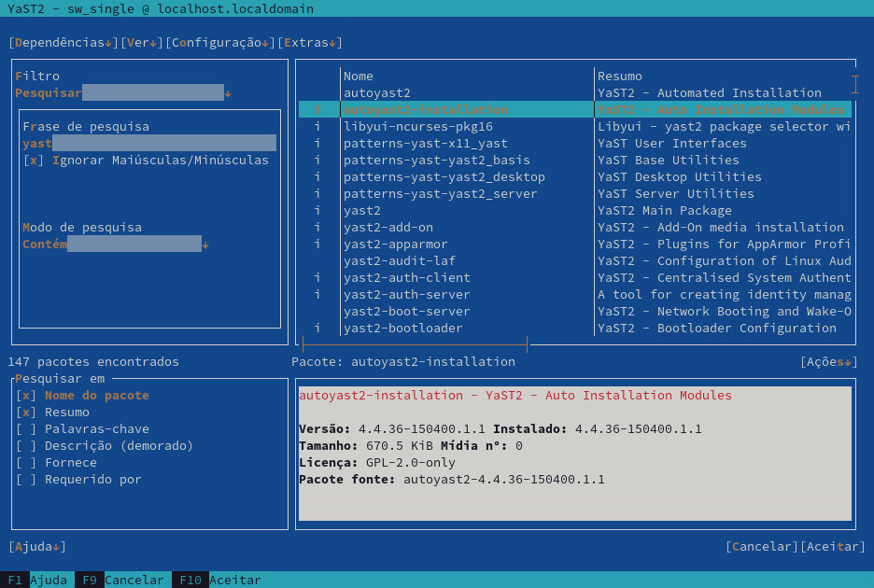Click the Pacote: autoyast2-installation label
Viewport: 874px width, 588px height.
[403, 362]
